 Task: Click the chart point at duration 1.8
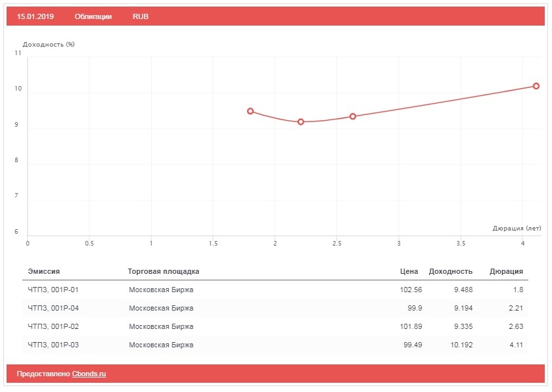(x=250, y=111)
